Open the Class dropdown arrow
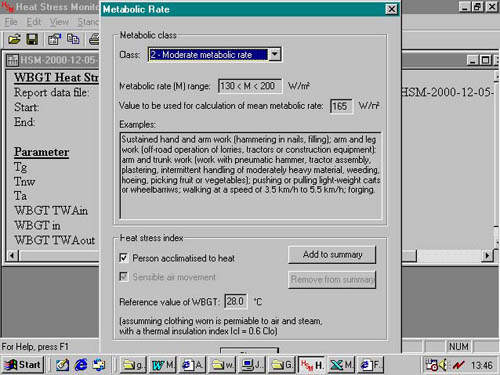The height and width of the screenshot is (375, 500). [x=275, y=54]
